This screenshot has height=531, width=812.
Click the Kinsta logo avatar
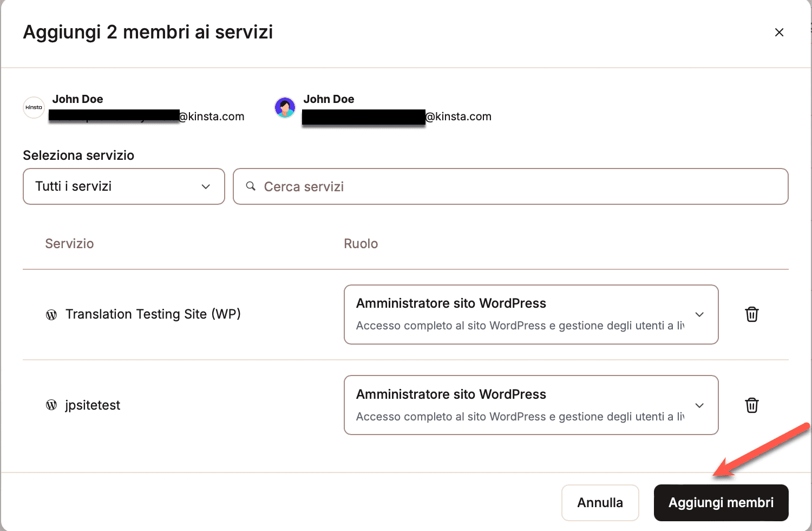pyautogui.click(x=34, y=107)
